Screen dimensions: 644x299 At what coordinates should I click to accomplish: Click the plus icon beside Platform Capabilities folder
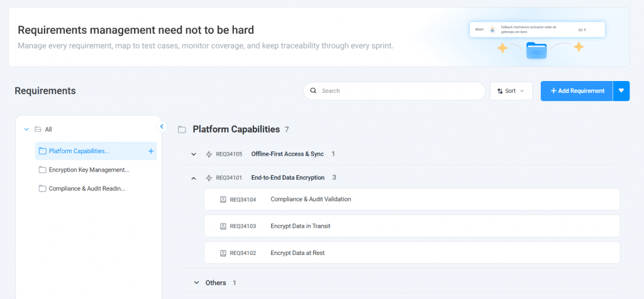151,151
